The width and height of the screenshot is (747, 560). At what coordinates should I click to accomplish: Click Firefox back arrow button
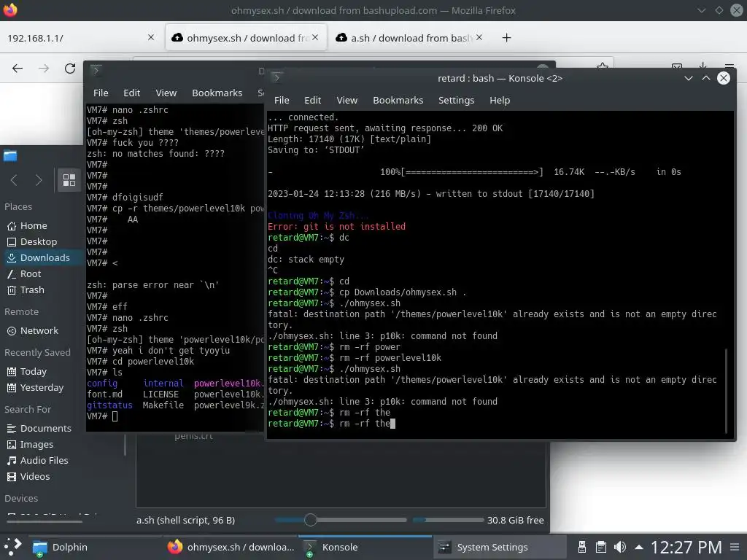point(18,68)
